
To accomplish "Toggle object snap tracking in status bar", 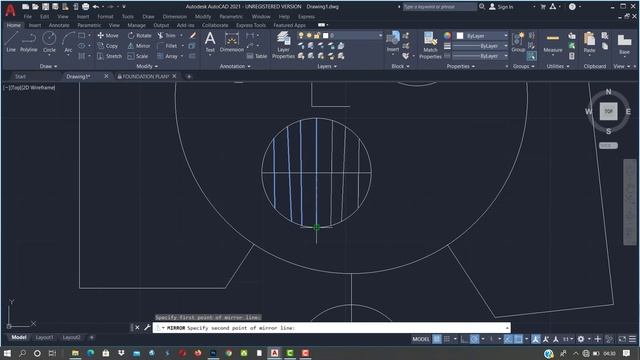I will pos(508,339).
